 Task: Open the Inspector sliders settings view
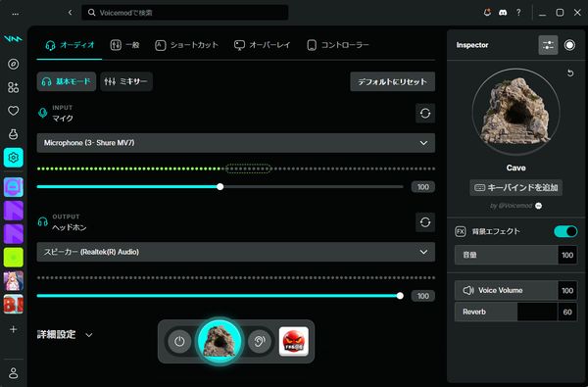[x=548, y=45]
